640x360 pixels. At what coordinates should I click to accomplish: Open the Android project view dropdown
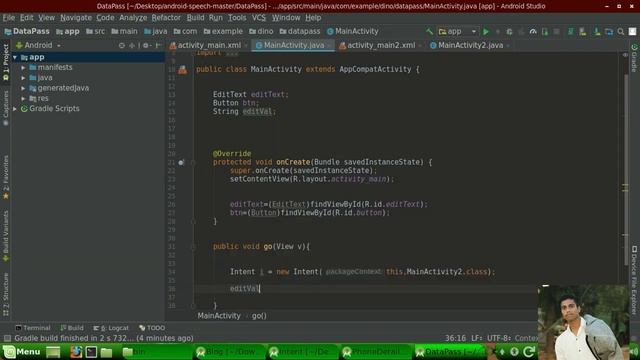pos(38,45)
